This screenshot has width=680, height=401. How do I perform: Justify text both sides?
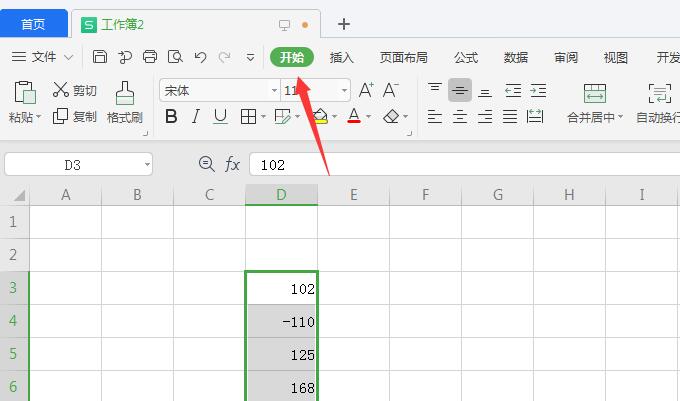point(510,117)
